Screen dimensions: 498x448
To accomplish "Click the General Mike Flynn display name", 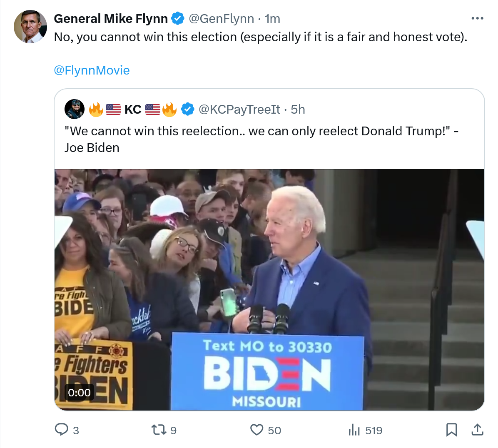I will (111, 19).
